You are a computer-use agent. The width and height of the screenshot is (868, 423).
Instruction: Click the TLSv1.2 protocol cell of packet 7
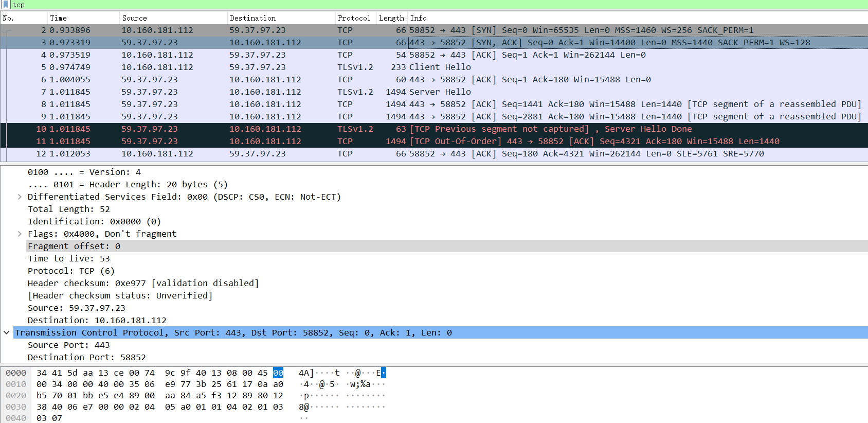pyautogui.click(x=355, y=92)
